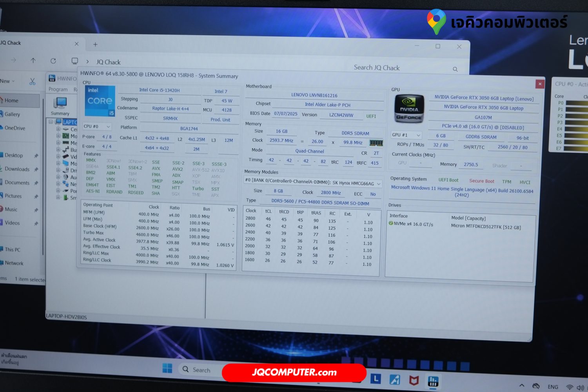Collapse the LAPTOP root tree node
This screenshot has width=588, height=392.
pos(51,122)
